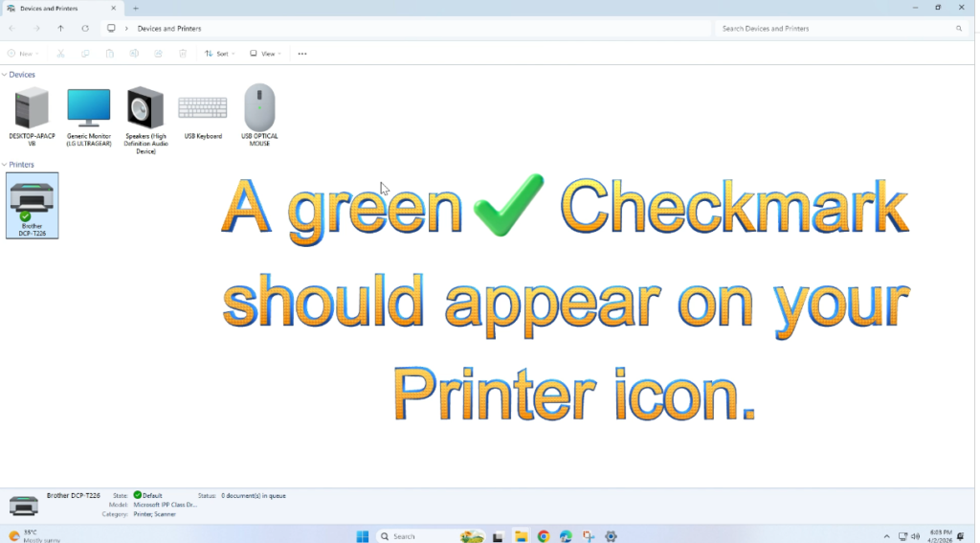Refresh the Devices and Printers view
Screen dimensions: 980x543
(85, 29)
